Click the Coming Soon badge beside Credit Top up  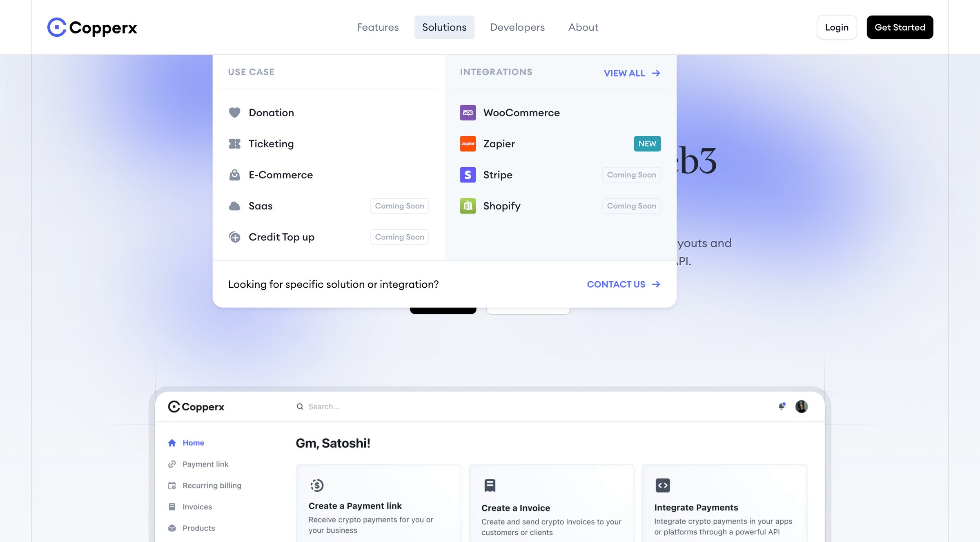pyautogui.click(x=399, y=237)
